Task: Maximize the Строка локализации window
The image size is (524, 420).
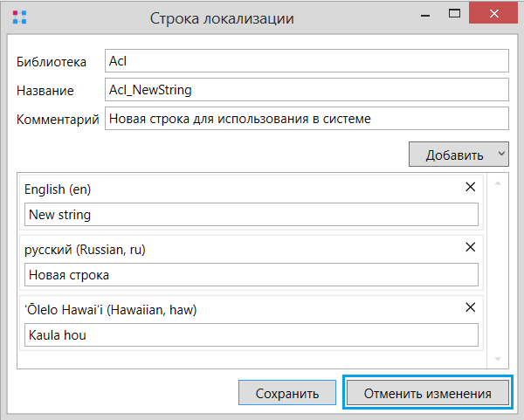Action: [454, 13]
